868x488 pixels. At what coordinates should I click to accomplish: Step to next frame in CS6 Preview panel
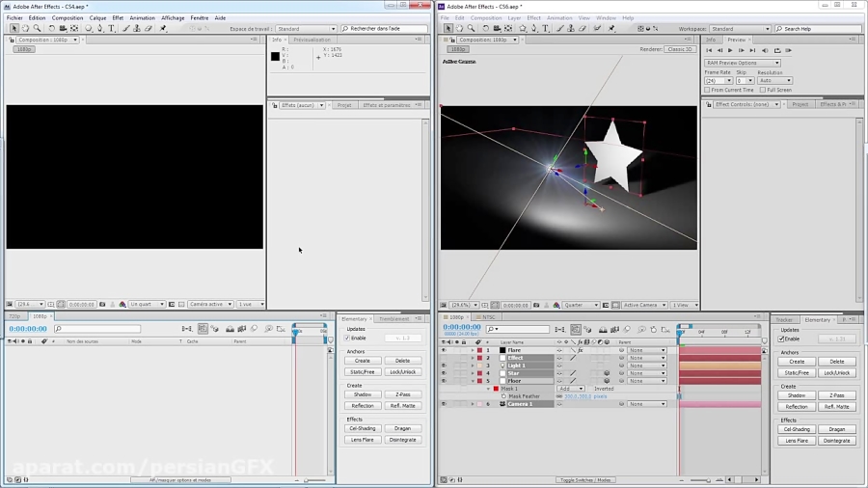(x=742, y=50)
